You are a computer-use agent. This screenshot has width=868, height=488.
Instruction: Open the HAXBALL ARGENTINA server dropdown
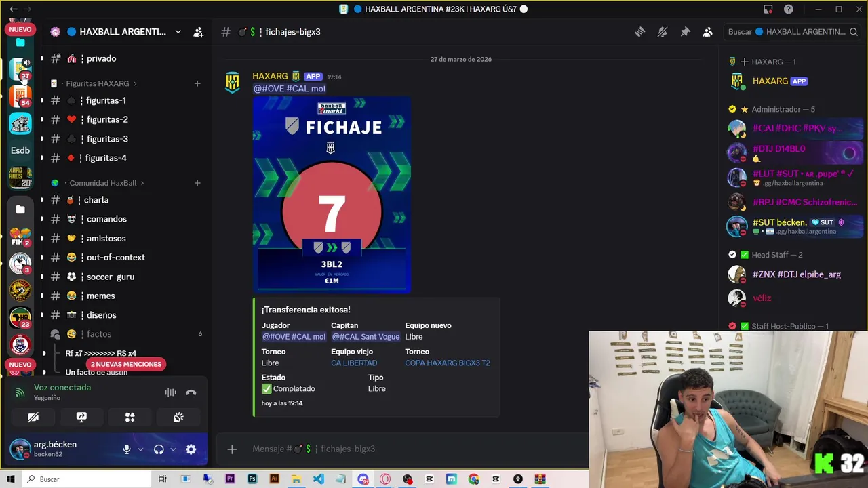tap(178, 32)
